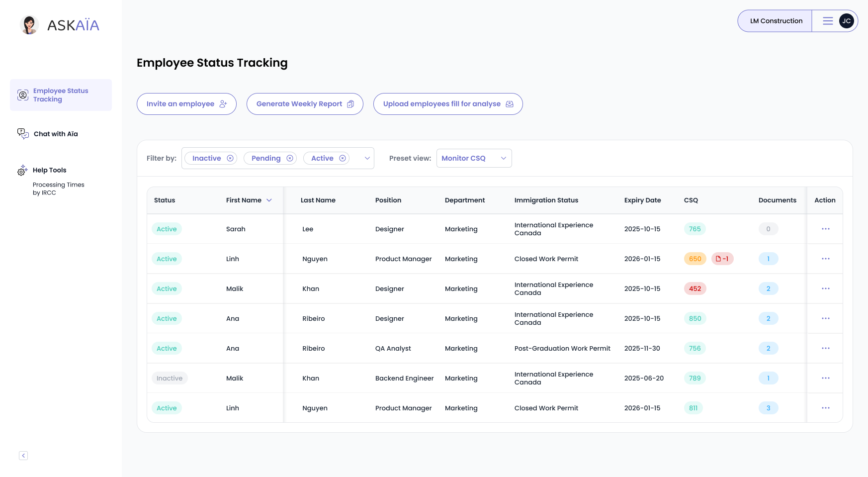This screenshot has width=868, height=477.
Task: Open actions menu for inactive Malik Khan
Action: click(x=825, y=378)
